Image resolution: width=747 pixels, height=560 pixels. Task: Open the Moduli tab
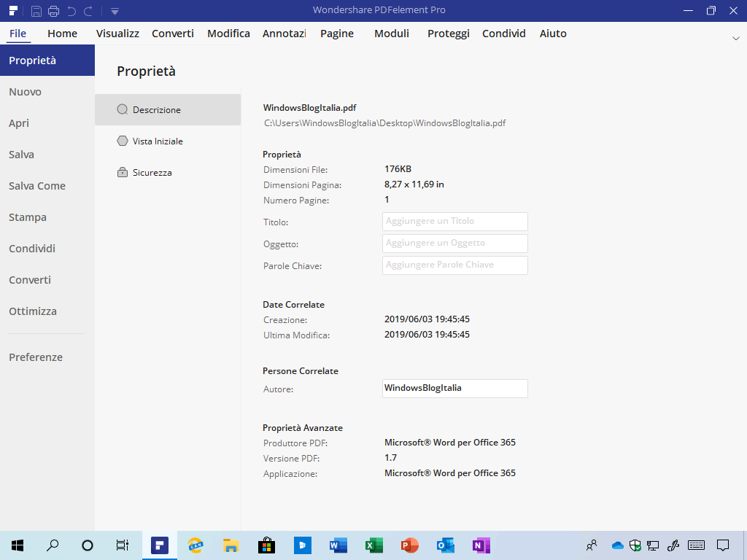(x=392, y=34)
